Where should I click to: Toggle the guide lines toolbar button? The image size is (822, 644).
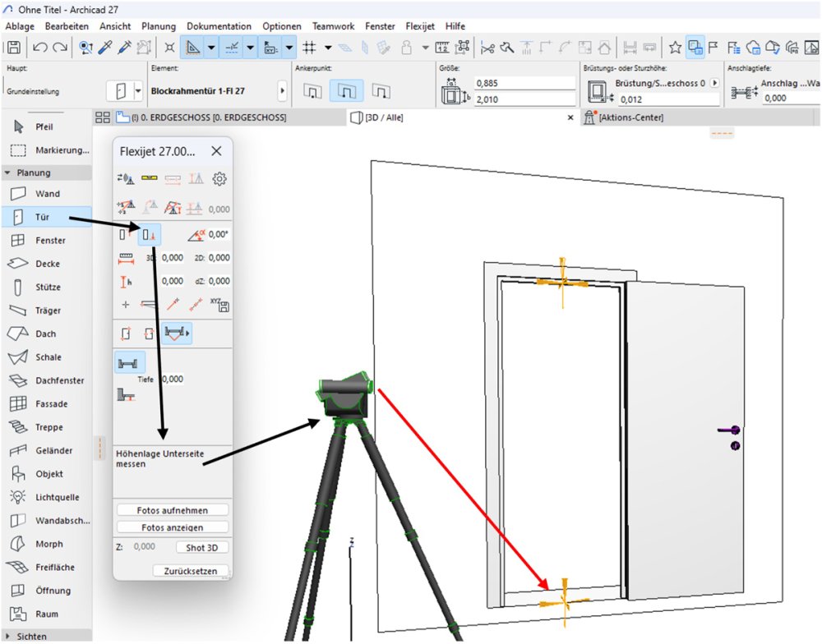(192, 48)
